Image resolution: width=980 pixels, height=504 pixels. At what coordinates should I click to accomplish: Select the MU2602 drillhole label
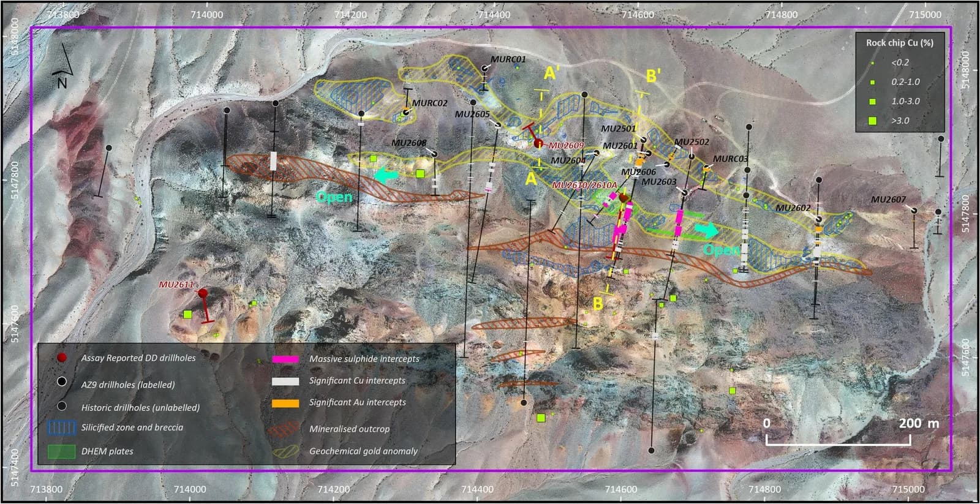coord(793,208)
